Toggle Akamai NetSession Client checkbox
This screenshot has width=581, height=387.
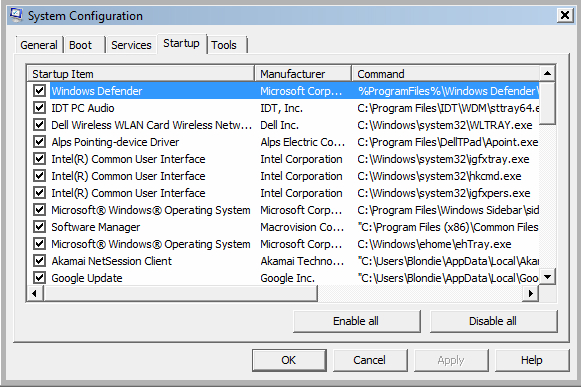39,261
